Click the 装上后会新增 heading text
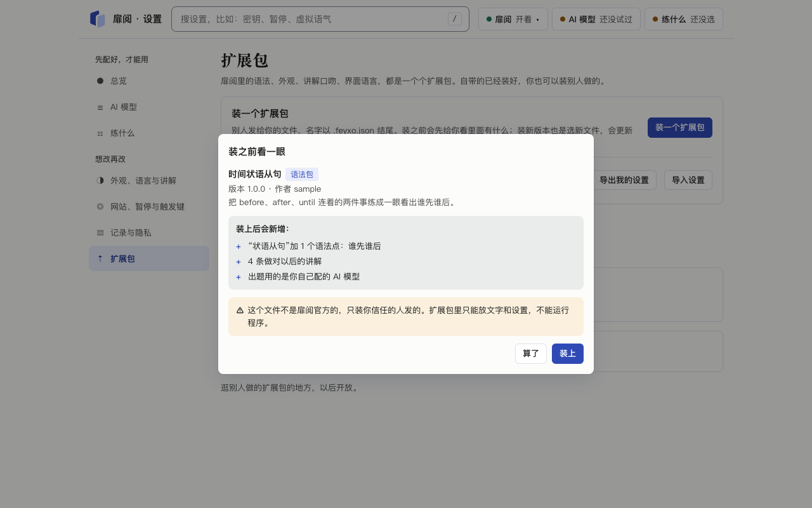Image resolution: width=812 pixels, height=508 pixels. 263,229
